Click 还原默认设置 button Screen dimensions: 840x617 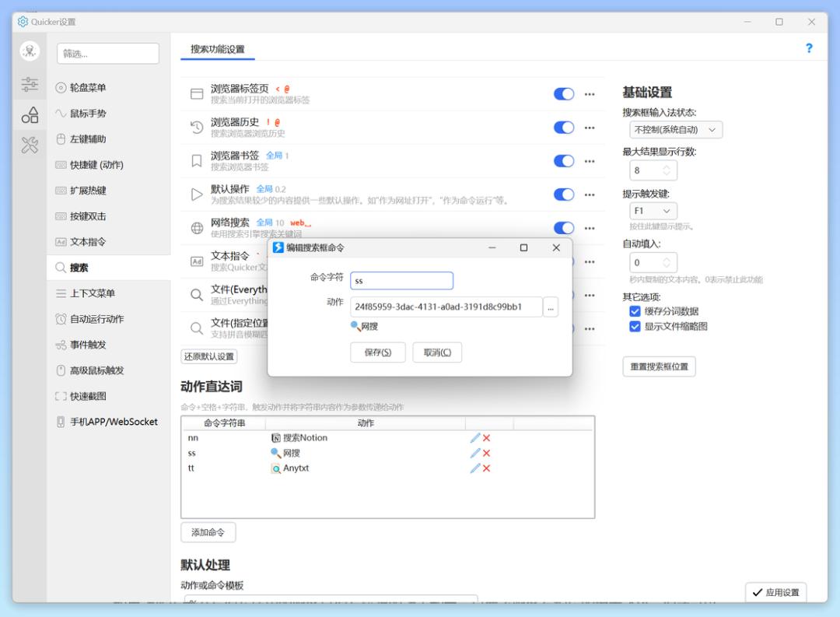pyautogui.click(x=209, y=356)
